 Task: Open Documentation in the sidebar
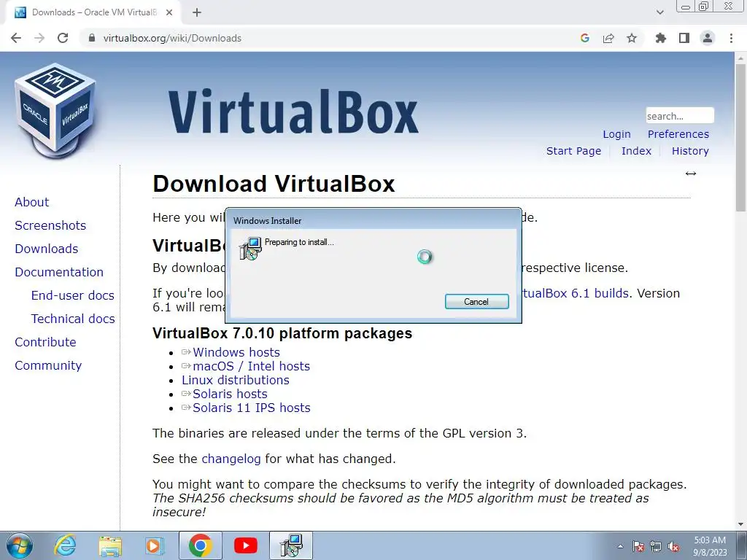point(59,272)
